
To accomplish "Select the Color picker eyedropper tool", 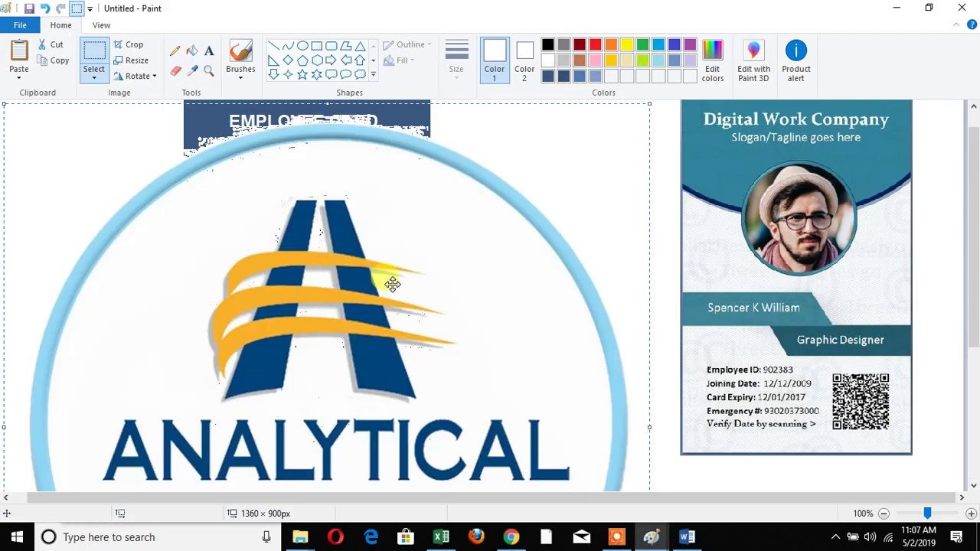I will pyautogui.click(x=192, y=71).
